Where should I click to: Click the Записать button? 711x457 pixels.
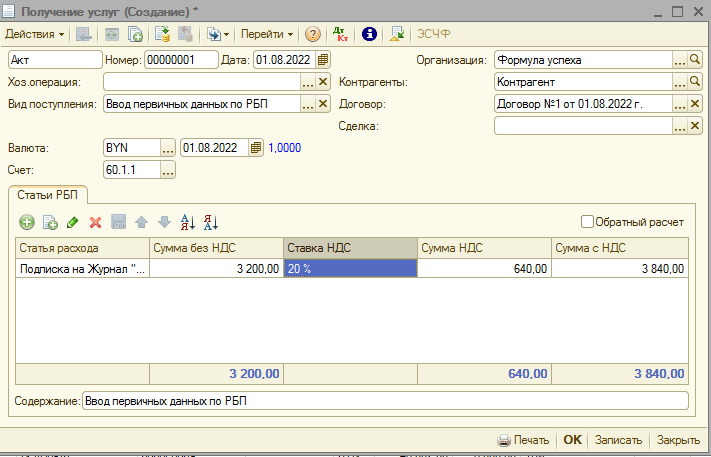point(617,440)
